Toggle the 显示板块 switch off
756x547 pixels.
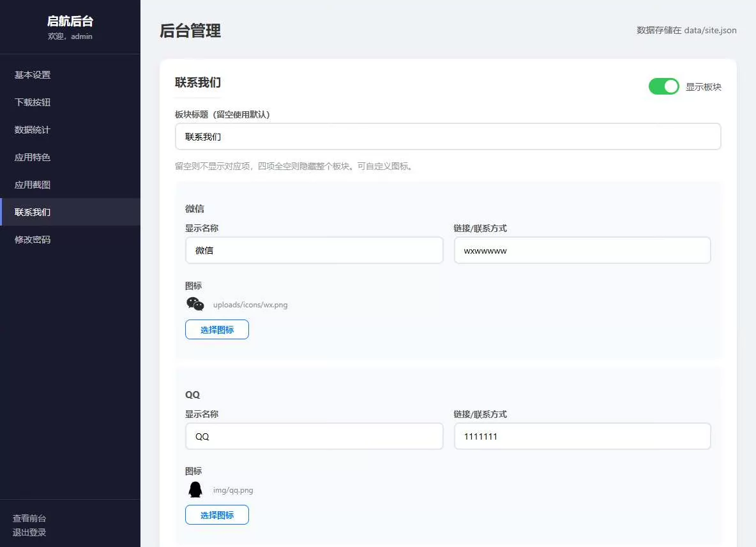click(x=663, y=86)
